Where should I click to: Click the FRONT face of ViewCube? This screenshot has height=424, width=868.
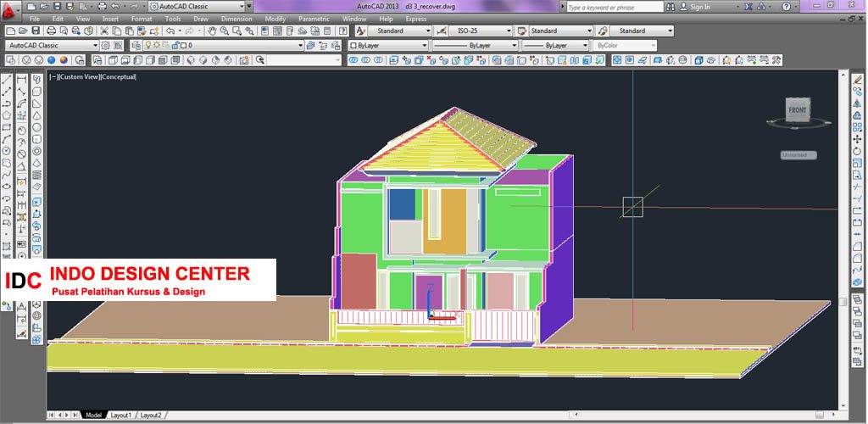(798, 109)
